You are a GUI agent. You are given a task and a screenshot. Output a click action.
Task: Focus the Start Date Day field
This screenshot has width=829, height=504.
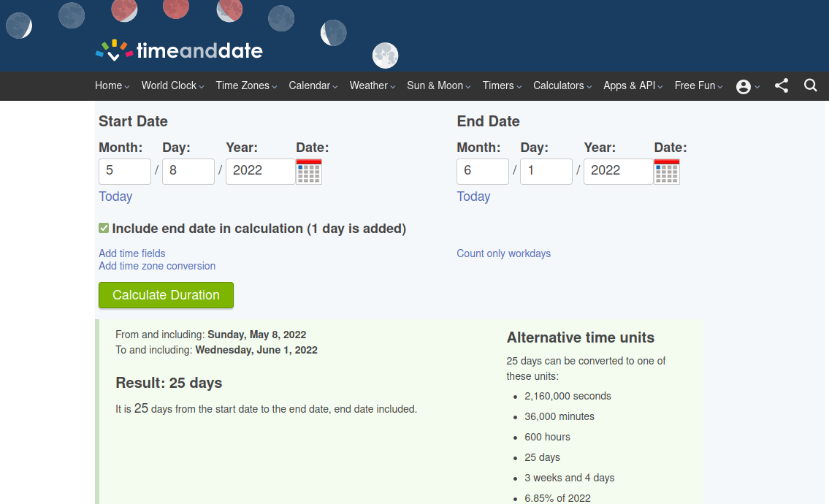188,172
